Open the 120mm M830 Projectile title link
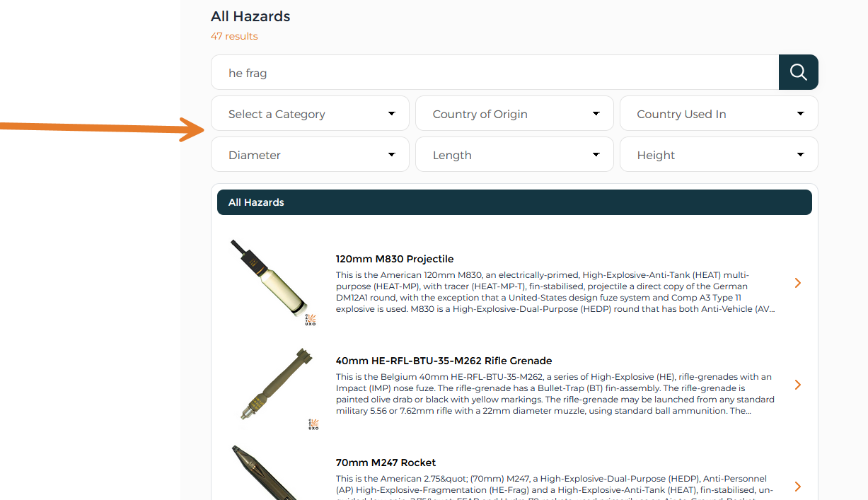The image size is (868, 500). (395, 259)
